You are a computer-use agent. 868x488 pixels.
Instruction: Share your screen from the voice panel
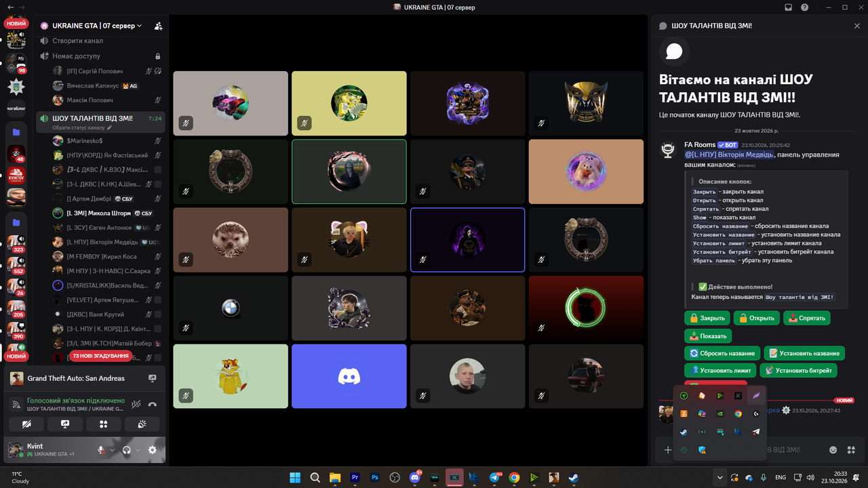coord(65,424)
